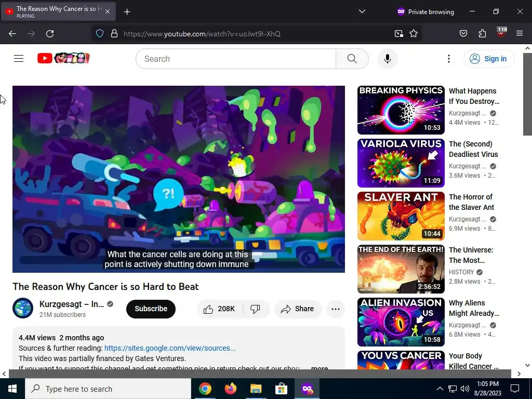Open the YouTube guide hamburger menu
This screenshot has width=532, height=399.
(19, 59)
